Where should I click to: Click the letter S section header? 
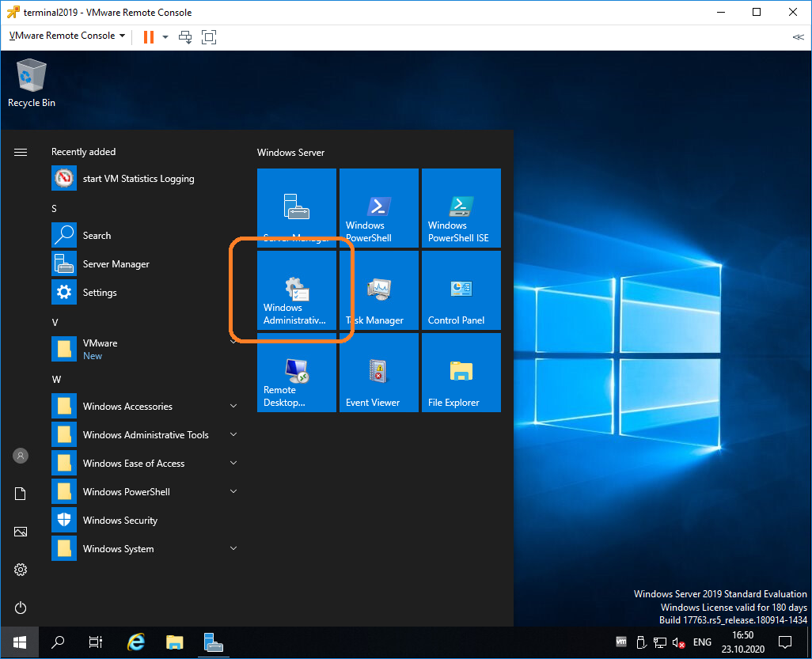click(x=54, y=209)
